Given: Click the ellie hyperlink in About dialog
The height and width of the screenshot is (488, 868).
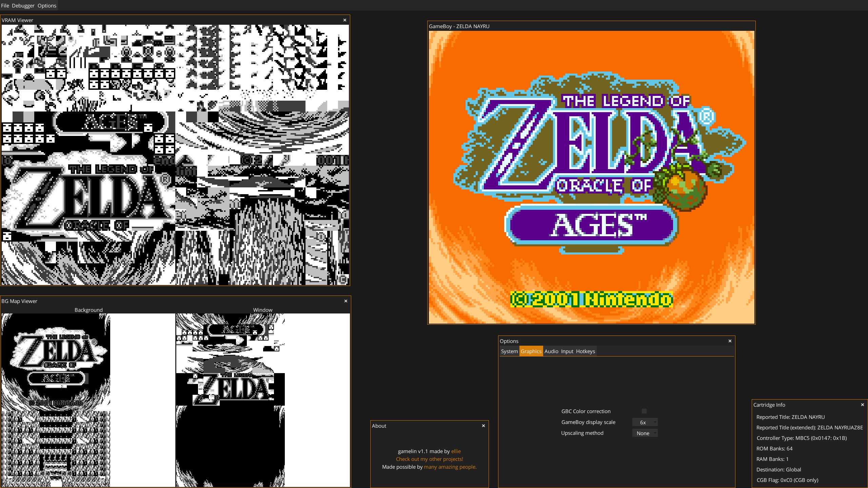Looking at the screenshot, I should [x=456, y=451].
